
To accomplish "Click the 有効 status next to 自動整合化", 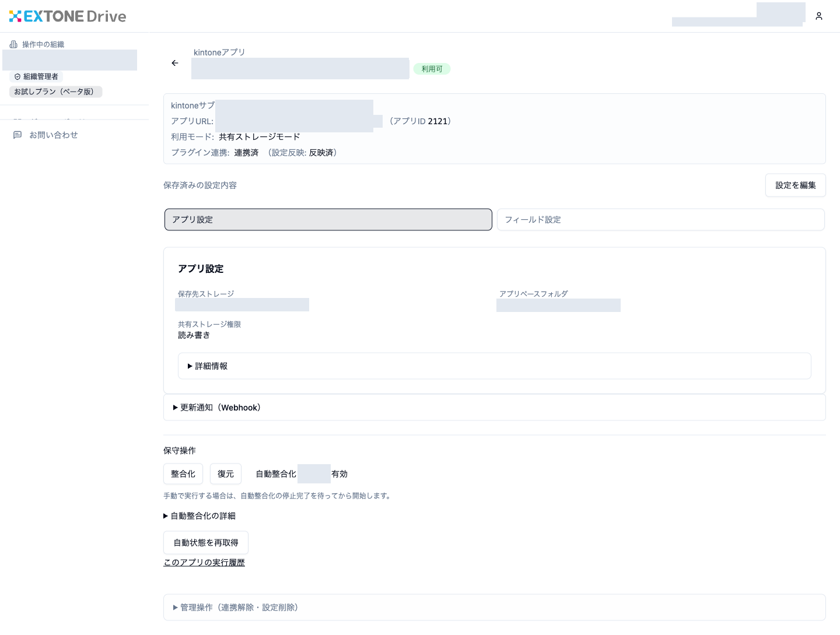I will pos(339,474).
